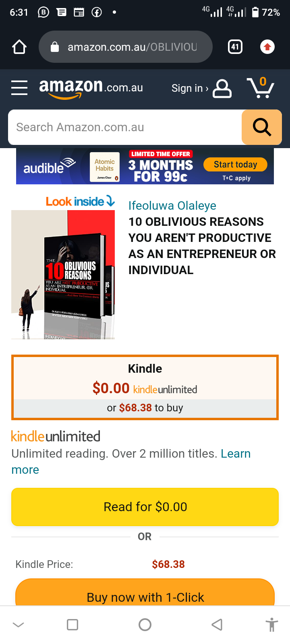Tap the Amazon.com.au logo
The image size is (290, 644).
[91, 88]
